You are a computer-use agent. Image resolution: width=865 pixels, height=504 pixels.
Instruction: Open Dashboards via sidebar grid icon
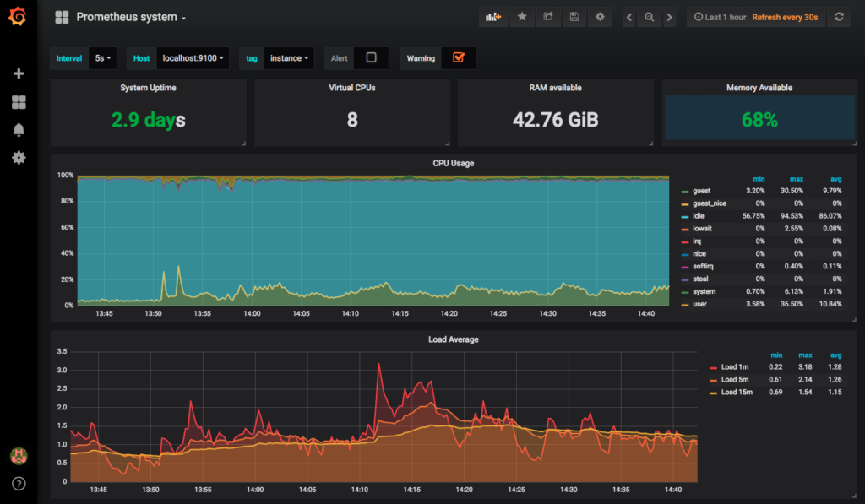[18, 101]
